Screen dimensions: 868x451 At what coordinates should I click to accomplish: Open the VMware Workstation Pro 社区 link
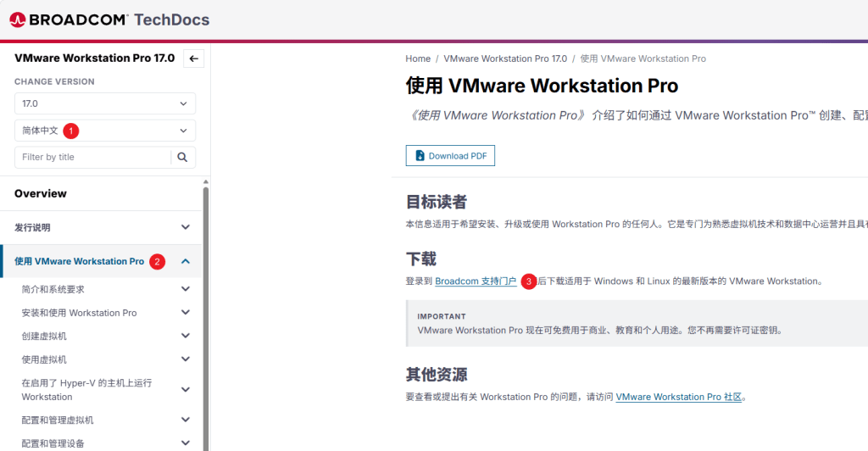(679, 397)
